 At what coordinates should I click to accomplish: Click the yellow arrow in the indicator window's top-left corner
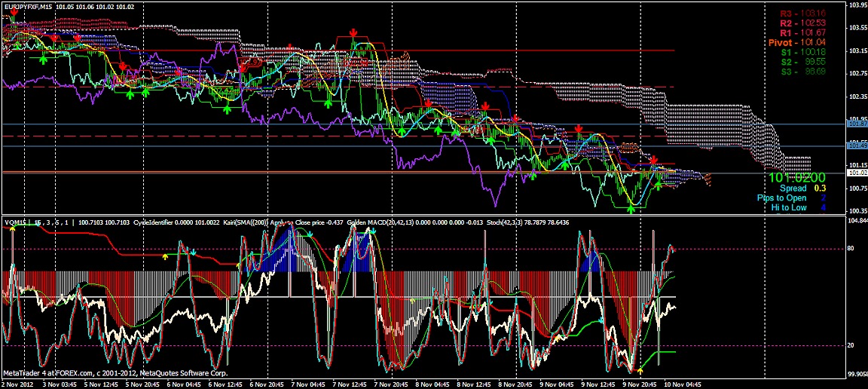[x=13, y=229]
